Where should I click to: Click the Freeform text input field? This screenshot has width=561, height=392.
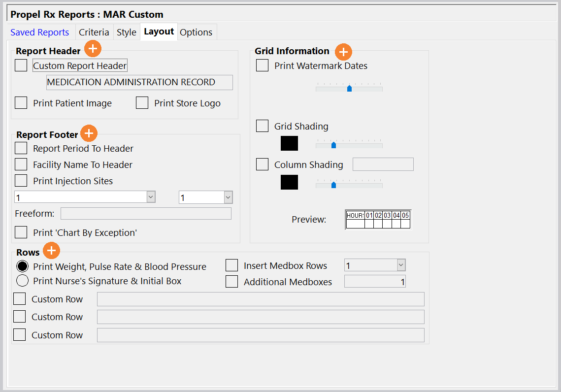pos(146,214)
